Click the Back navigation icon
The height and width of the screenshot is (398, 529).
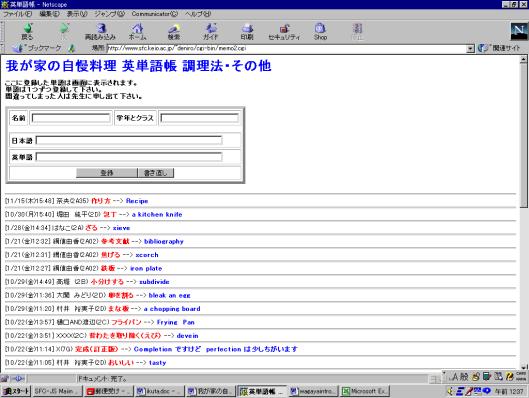(x=28, y=31)
